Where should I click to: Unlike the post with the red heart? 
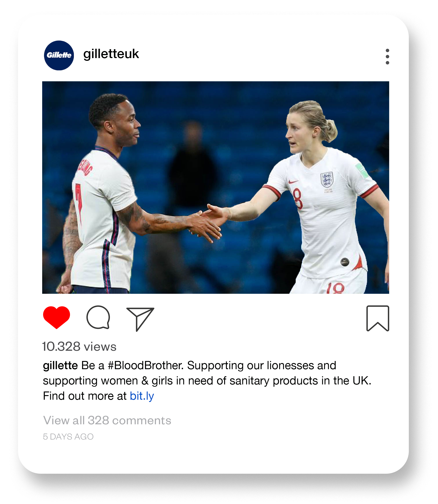tap(57, 317)
